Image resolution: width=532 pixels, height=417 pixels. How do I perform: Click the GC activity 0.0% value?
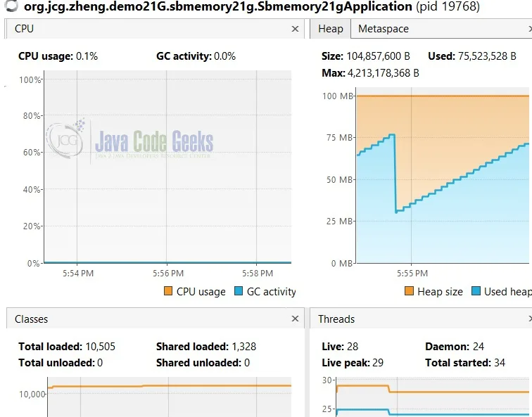pyautogui.click(x=224, y=56)
